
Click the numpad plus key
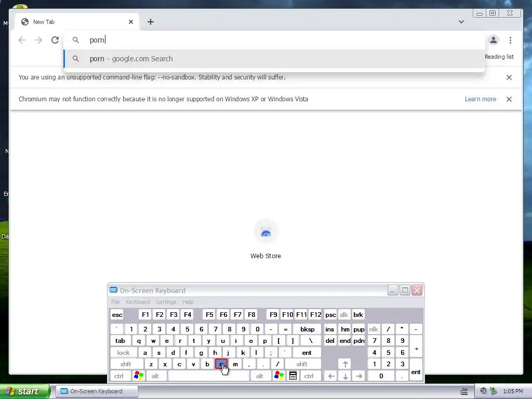(x=416, y=347)
